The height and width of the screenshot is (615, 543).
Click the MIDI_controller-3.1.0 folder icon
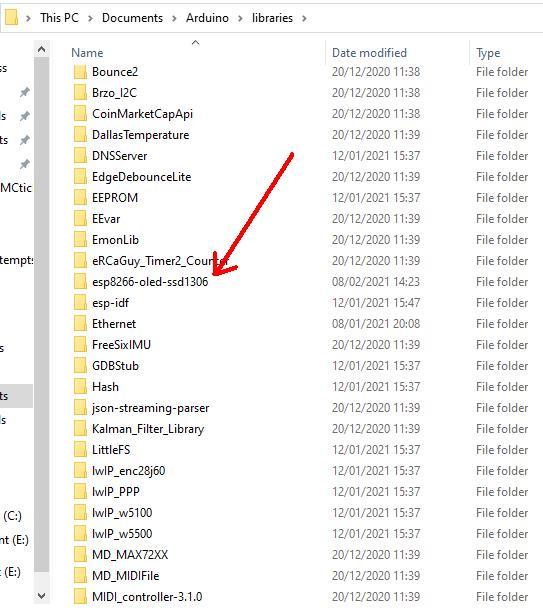coord(80,597)
